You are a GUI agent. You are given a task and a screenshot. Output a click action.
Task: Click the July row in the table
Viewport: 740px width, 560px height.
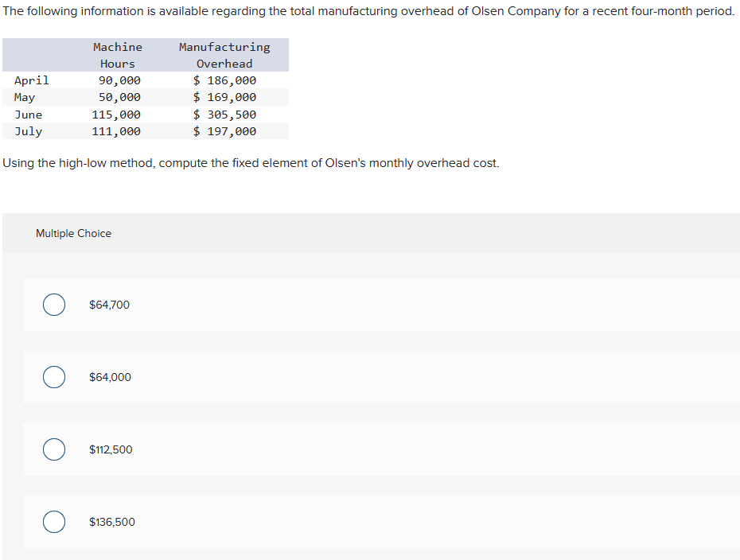click(29, 131)
